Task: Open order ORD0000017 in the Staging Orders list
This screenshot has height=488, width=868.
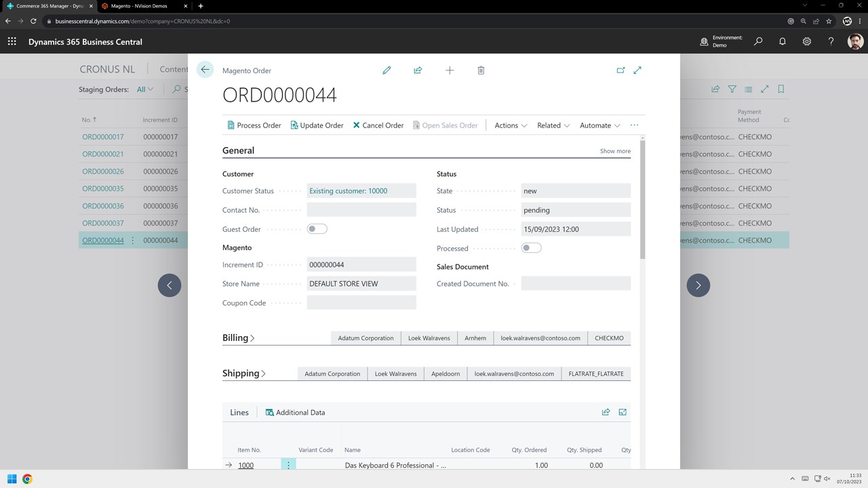Action: coord(103,137)
